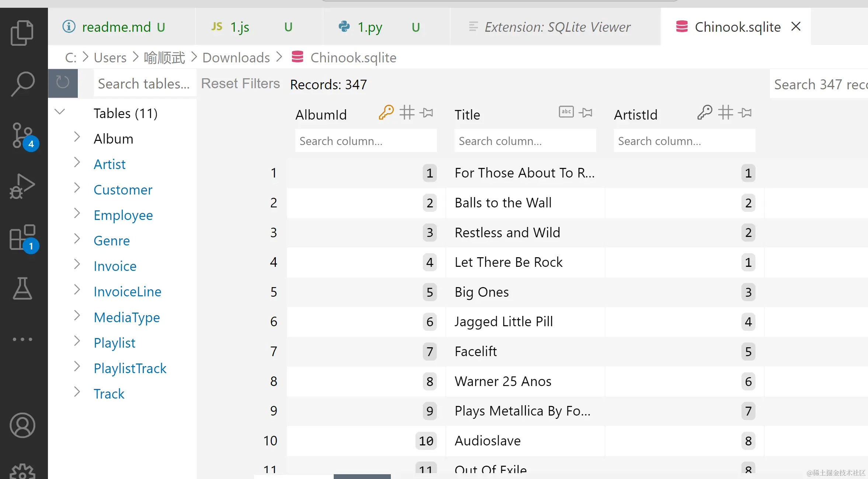Open the Run and Debug view
This screenshot has width=868, height=479.
(x=22, y=186)
